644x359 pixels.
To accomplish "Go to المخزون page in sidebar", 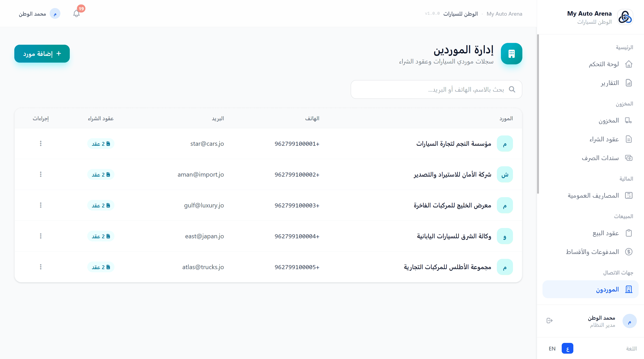I will pos(591,120).
